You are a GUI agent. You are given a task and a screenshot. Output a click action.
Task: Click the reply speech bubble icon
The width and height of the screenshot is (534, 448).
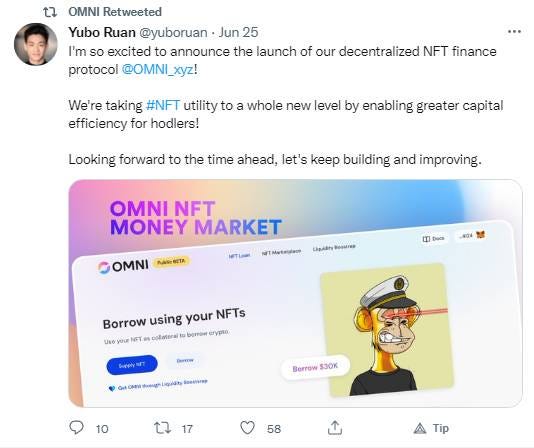(76, 427)
